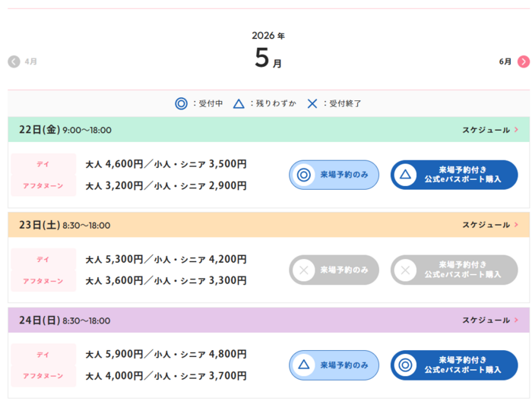Click the 4月 month label
The height and width of the screenshot is (401, 532).
tap(31, 62)
